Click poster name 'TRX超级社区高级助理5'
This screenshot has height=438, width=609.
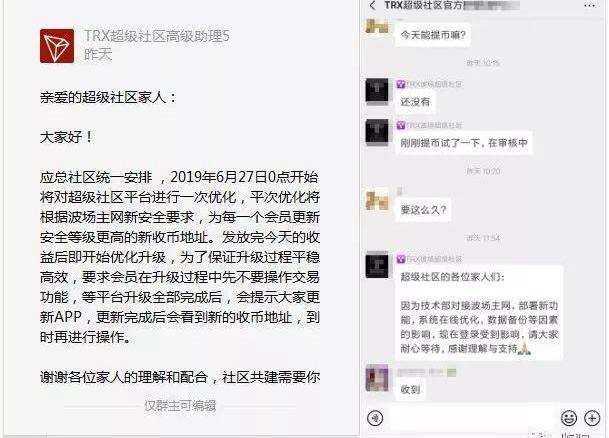(157, 36)
